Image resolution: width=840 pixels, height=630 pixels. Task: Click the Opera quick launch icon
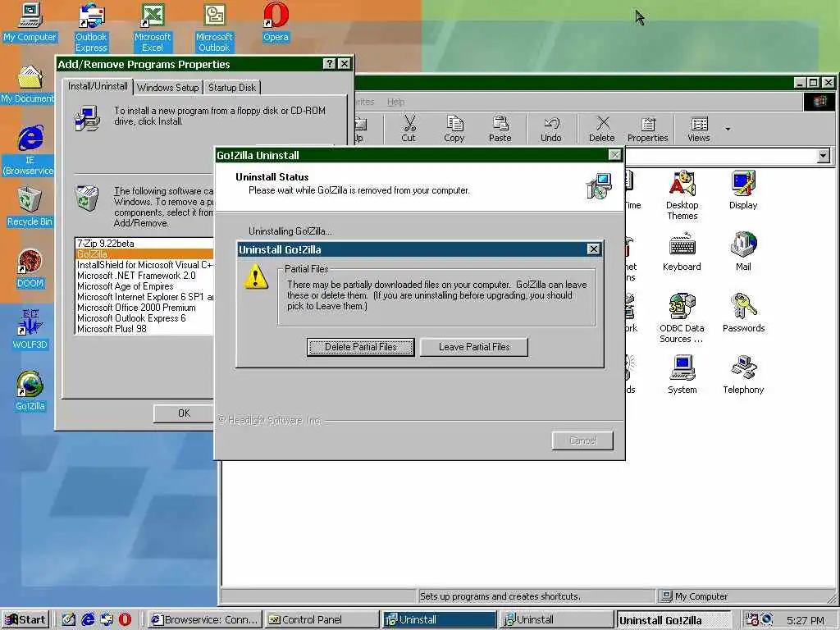(x=125, y=620)
